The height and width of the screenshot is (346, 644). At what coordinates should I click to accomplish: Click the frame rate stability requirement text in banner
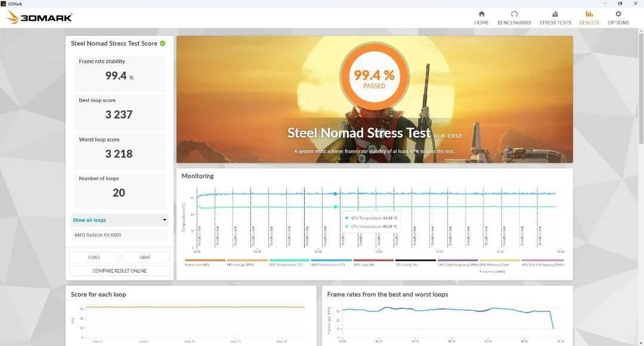click(x=374, y=151)
